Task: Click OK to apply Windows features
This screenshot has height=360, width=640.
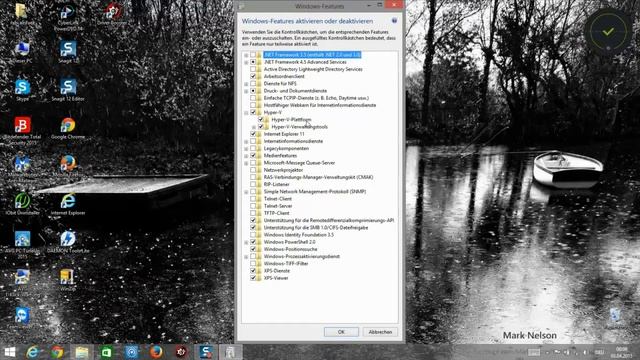Action: [341, 332]
